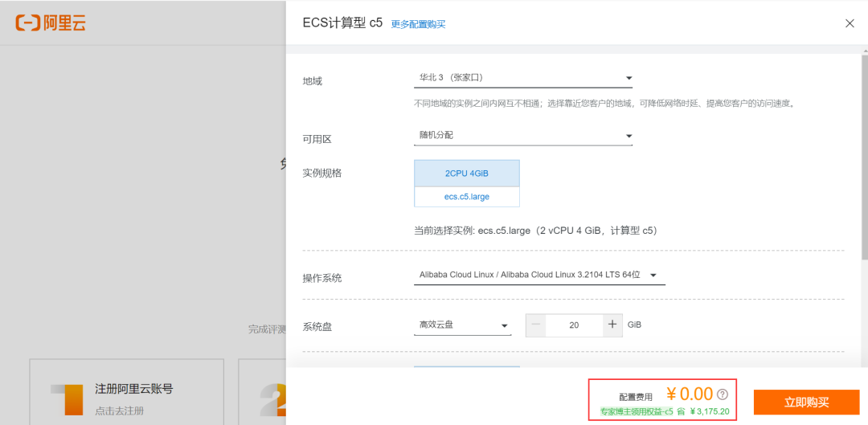The height and width of the screenshot is (425, 868).
Task: Close the ECS c5 configuration panel
Action: [x=850, y=23]
